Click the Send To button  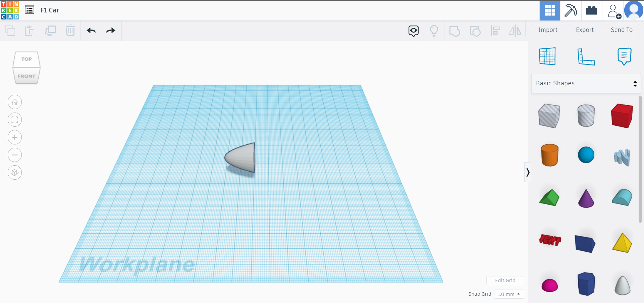622,30
